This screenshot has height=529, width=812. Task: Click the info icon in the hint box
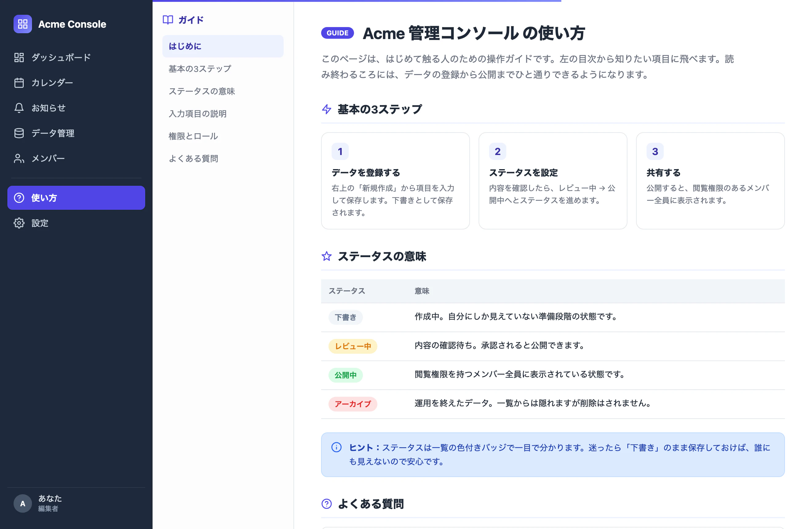click(x=336, y=447)
